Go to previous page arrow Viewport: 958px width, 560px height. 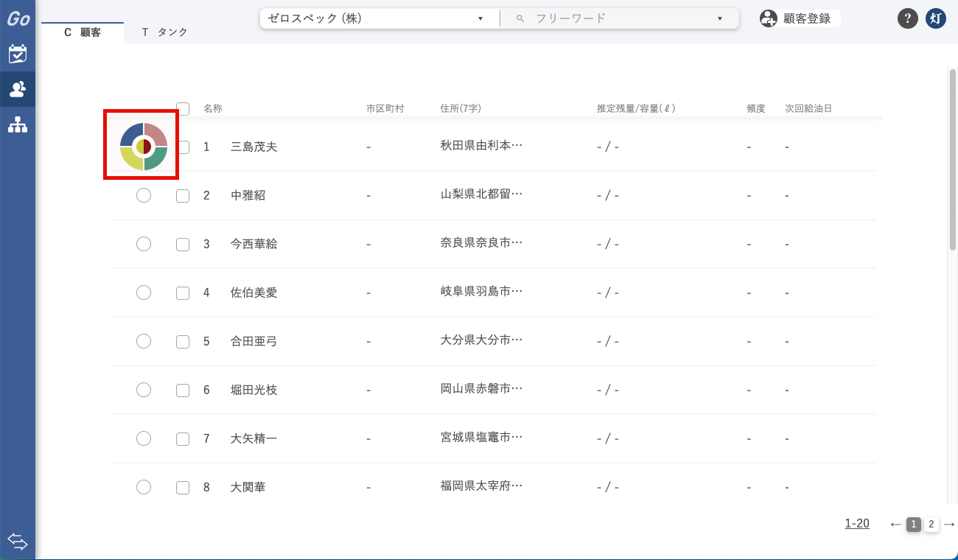pyautogui.click(x=895, y=524)
